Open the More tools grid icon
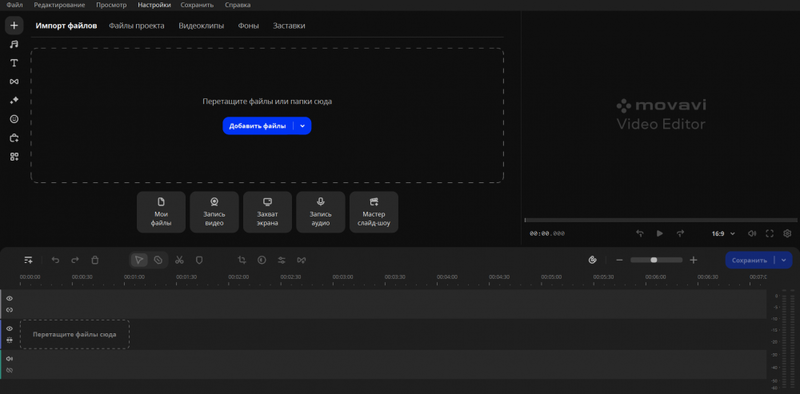 tap(14, 157)
